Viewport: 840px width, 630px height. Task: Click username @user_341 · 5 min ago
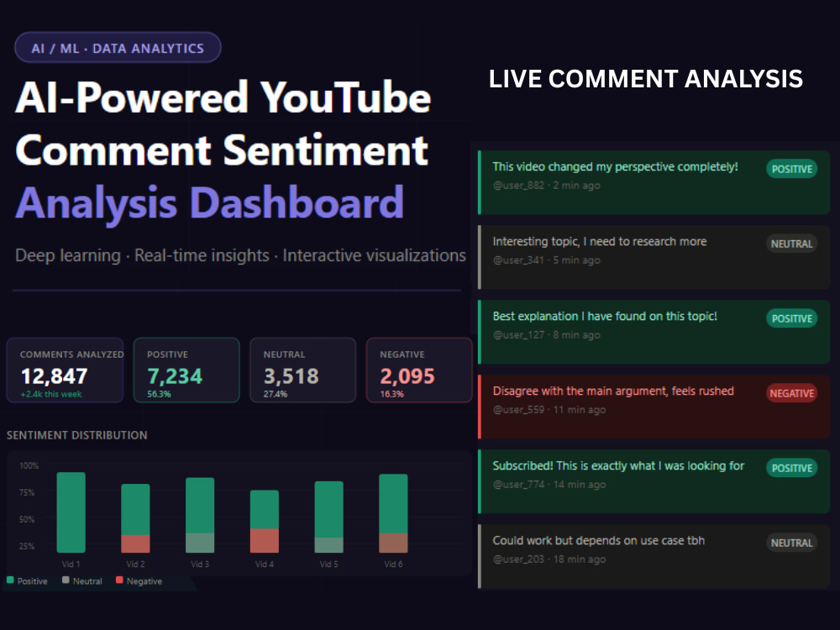pos(547,260)
